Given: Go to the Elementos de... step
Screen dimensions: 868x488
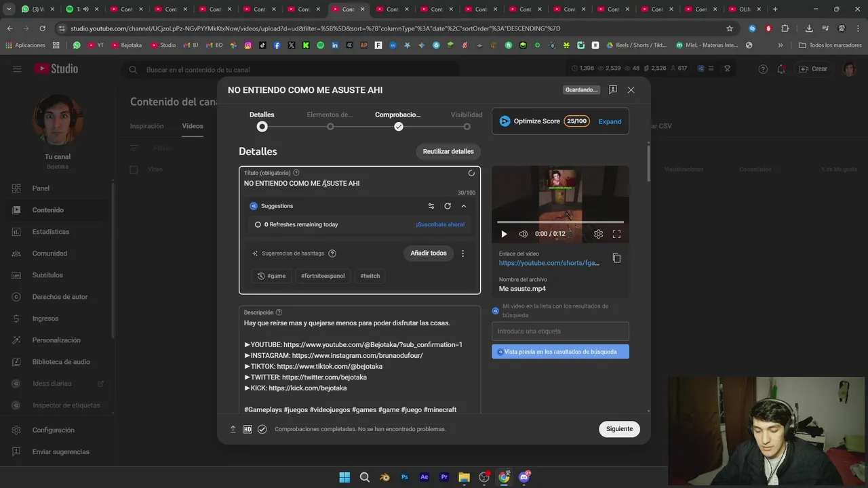Looking at the screenshot, I should pyautogui.click(x=330, y=122).
